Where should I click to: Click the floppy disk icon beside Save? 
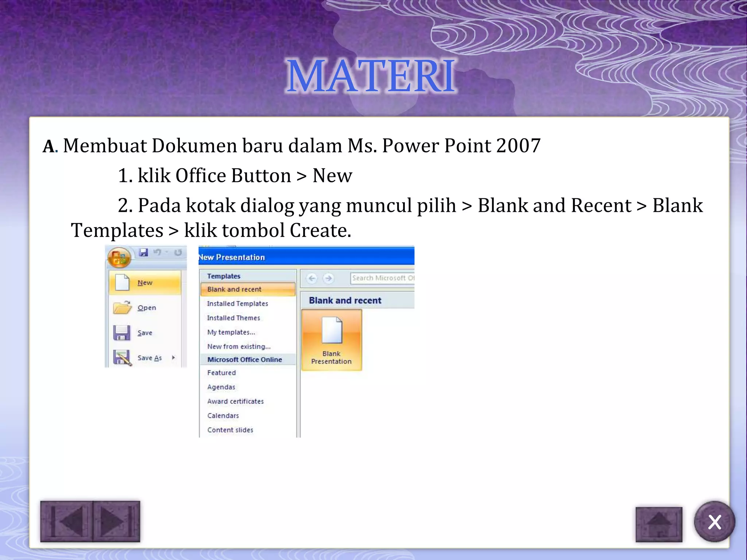coord(122,332)
